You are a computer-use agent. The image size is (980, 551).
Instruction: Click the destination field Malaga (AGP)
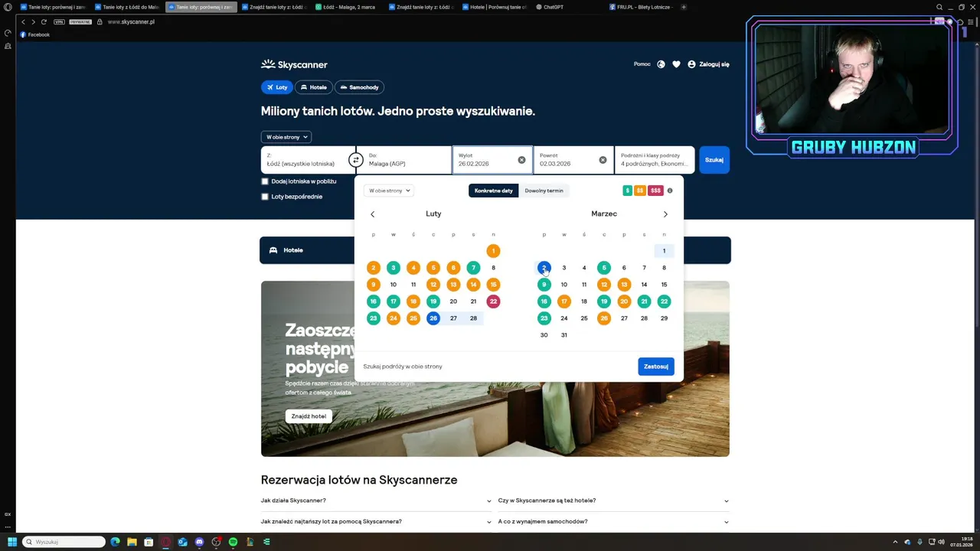404,160
